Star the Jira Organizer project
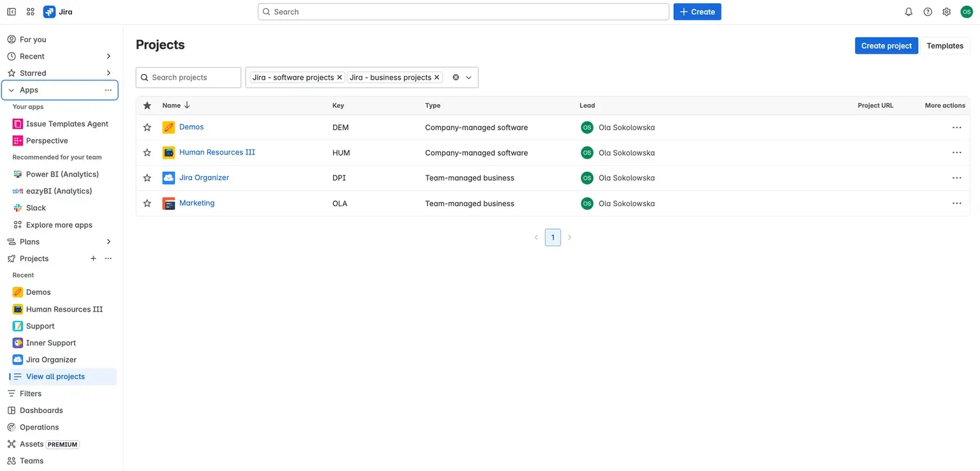Viewport: 980px width, 471px height. pos(147,177)
